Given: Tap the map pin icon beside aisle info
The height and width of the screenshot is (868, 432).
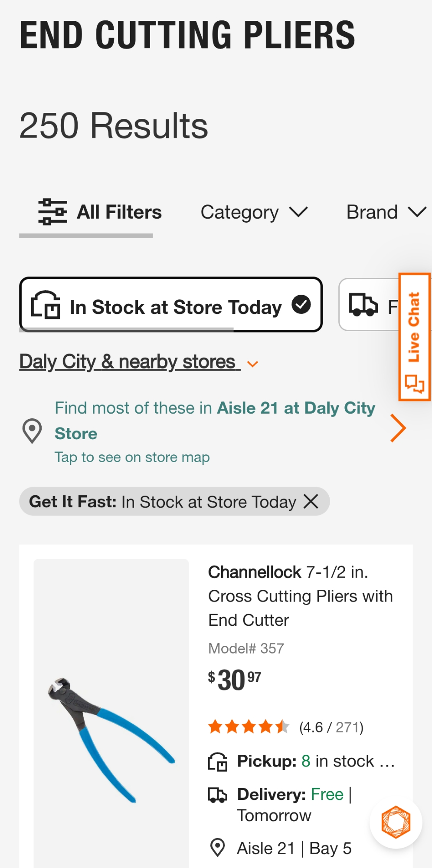Looking at the screenshot, I should (32, 431).
